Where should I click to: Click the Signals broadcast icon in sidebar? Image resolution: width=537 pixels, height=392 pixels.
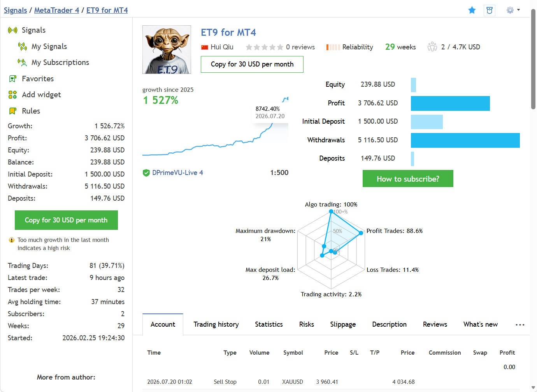tap(12, 30)
